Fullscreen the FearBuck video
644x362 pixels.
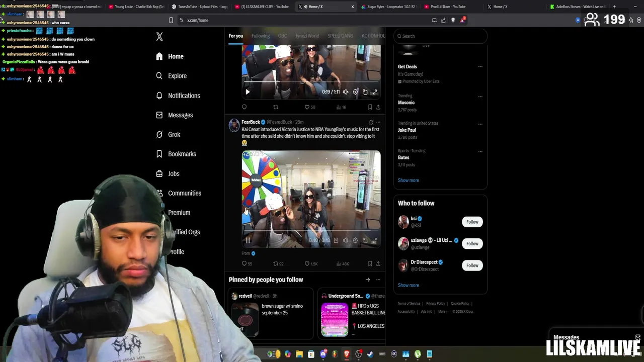[375, 240]
